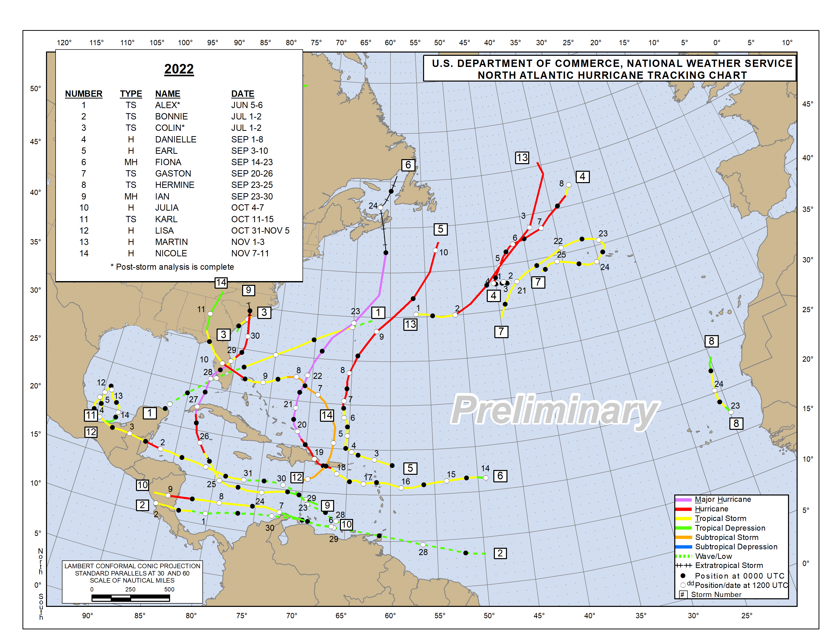Click the date NOV 7-11

250,254
